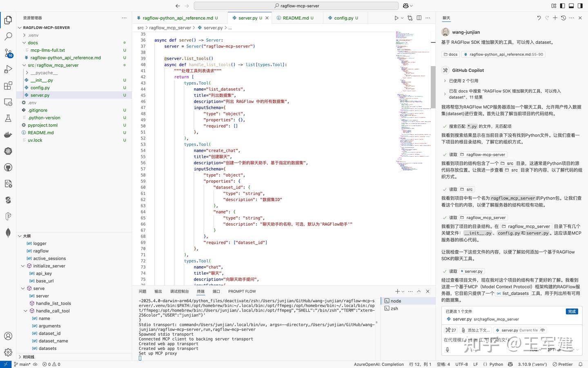The width and height of the screenshot is (588, 368).
Task: Collapse the docs folder in Explorer
Action: (x=32, y=43)
